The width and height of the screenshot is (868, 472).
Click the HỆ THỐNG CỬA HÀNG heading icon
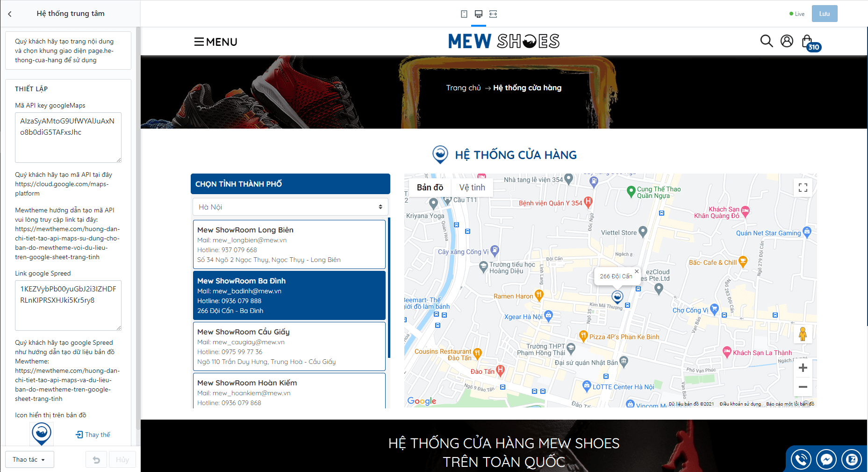(x=440, y=154)
